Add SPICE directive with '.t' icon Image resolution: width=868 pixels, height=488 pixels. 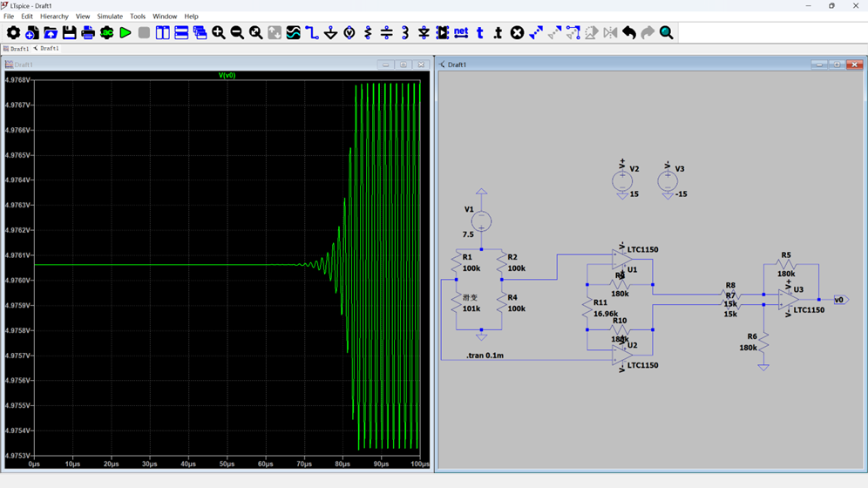[498, 32]
